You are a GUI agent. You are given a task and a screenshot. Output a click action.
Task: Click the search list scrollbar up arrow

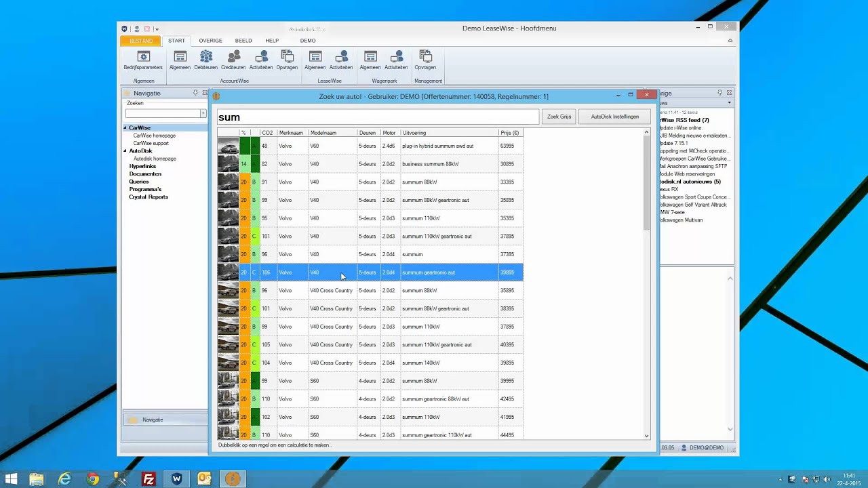coord(646,132)
